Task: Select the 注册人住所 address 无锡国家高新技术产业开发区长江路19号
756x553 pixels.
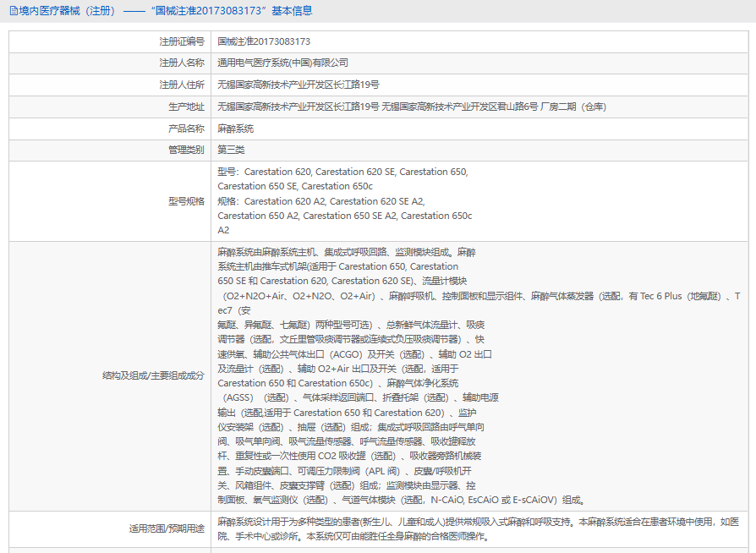Action: click(x=298, y=85)
